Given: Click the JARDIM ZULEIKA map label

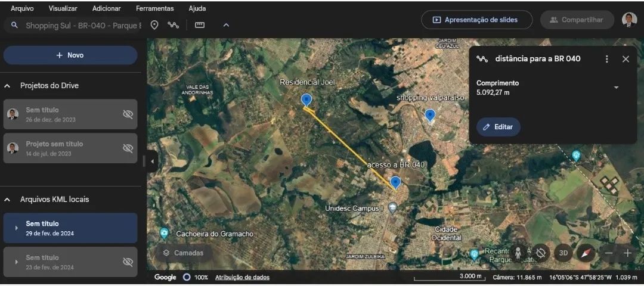Looking at the screenshot, I should pyautogui.click(x=365, y=256).
